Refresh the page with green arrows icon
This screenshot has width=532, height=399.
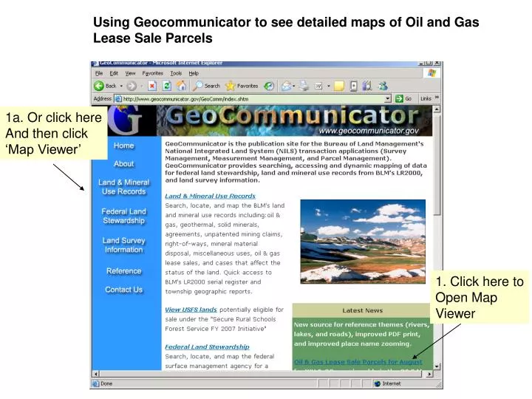coord(166,86)
